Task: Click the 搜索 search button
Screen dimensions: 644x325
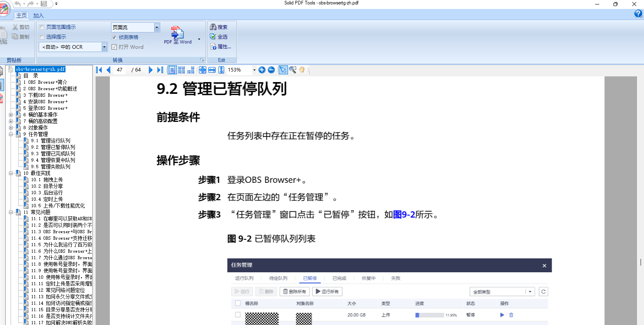Action: click(219, 27)
